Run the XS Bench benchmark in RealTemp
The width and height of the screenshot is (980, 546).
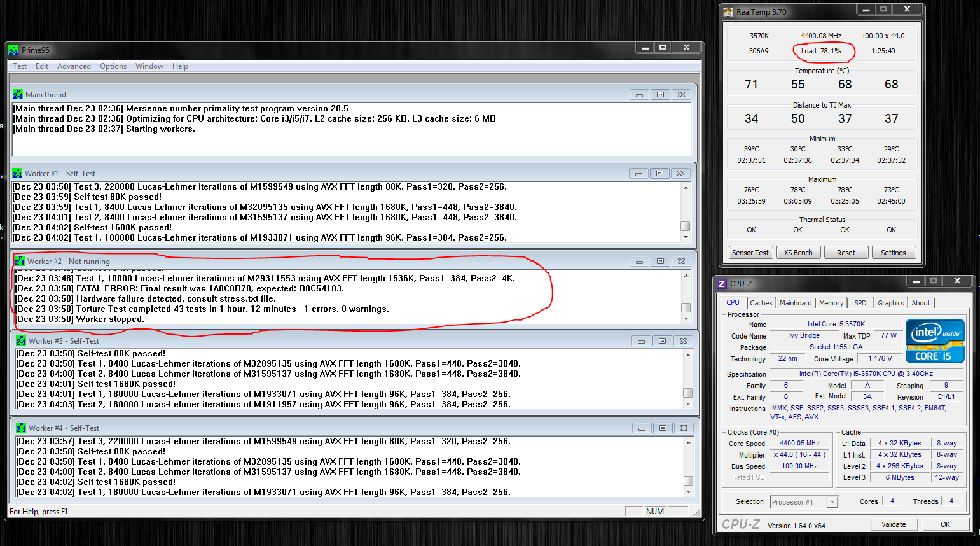pyautogui.click(x=798, y=253)
